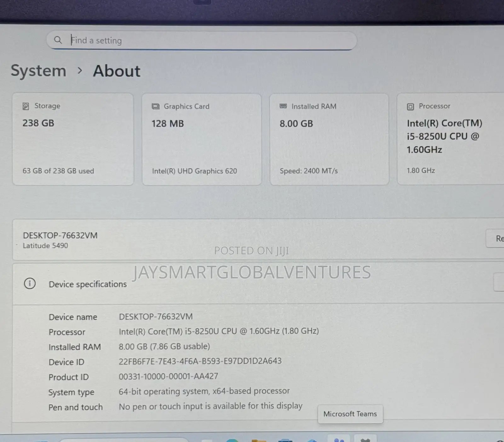Select the Device ID value starting 22FB6F7E
504x442 pixels.
(200, 361)
